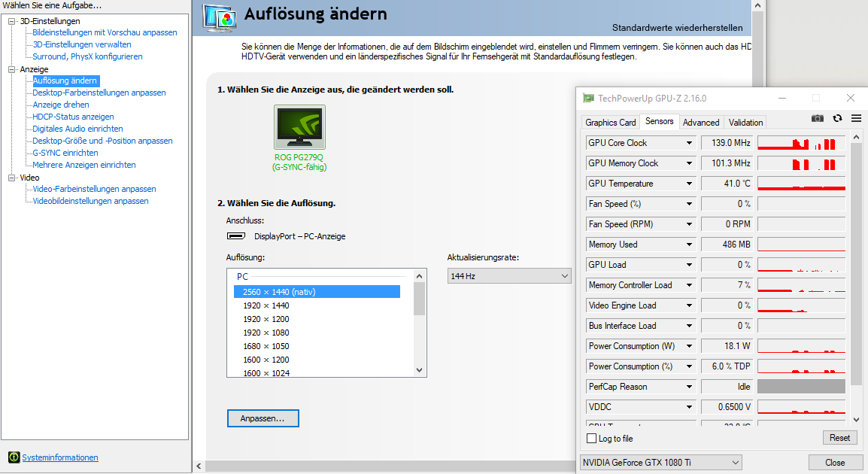Open Mehrere Anzeigen einrichten

click(x=84, y=165)
